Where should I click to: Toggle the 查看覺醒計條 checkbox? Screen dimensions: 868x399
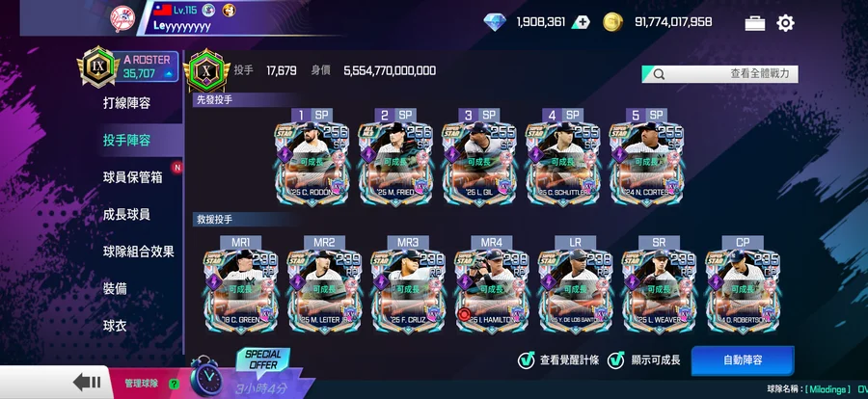click(x=526, y=360)
